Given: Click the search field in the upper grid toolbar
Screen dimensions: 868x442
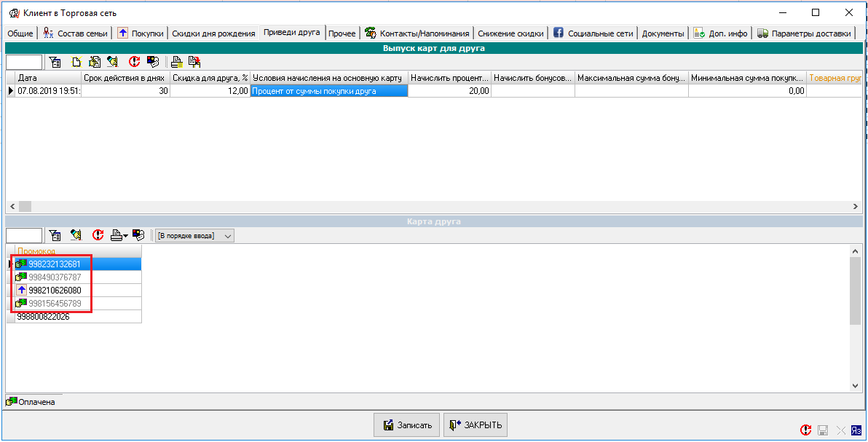Looking at the screenshot, I should (24, 63).
